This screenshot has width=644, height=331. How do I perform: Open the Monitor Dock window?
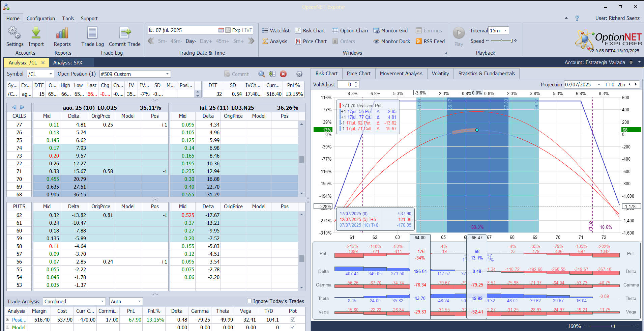click(392, 42)
